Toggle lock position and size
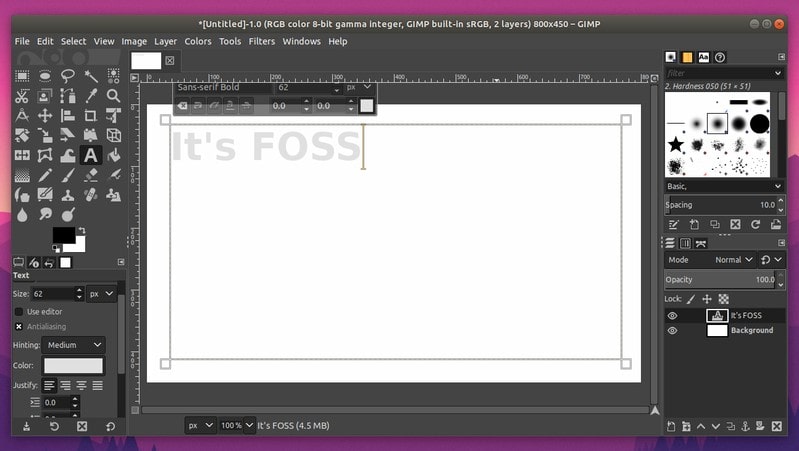The image size is (799, 451). (x=707, y=299)
